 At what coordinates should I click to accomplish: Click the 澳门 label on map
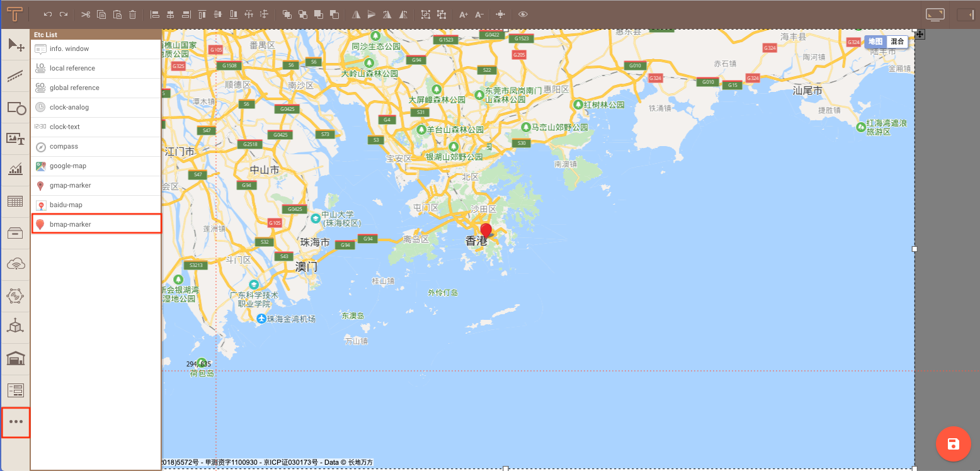(307, 266)
